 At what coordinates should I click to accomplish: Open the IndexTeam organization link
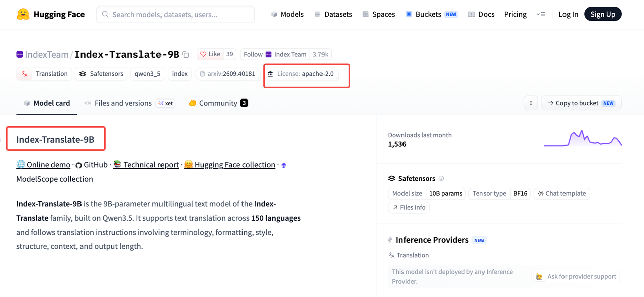click(47, 54)
